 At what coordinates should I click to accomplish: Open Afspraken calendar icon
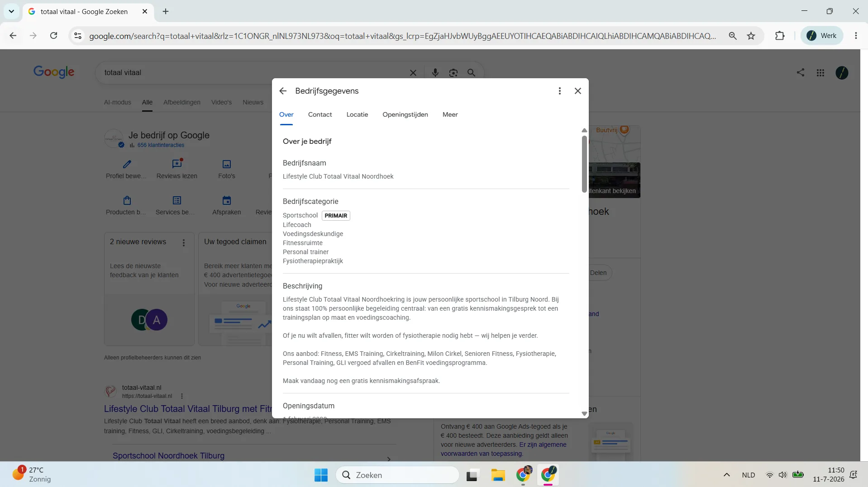coord(226,200)
